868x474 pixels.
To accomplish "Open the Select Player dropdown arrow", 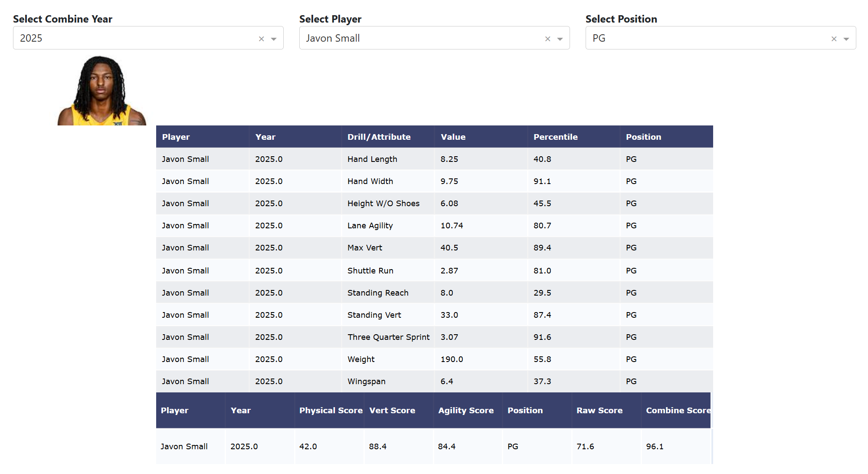I will click(x=560, y=39).
